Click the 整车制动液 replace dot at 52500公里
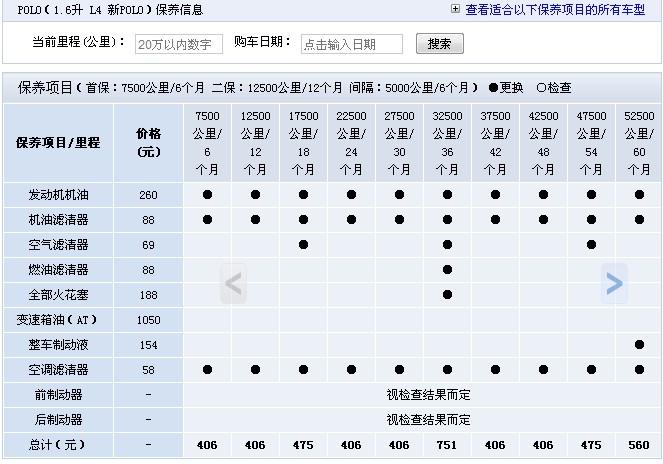 pyautogui.click(x=639, y=344)
